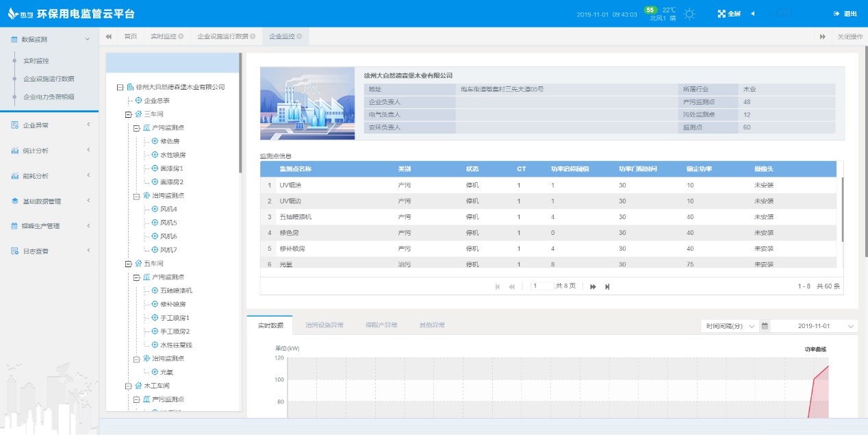
Task: Click the 全屏 fullscreen icon
Action: 722,14
